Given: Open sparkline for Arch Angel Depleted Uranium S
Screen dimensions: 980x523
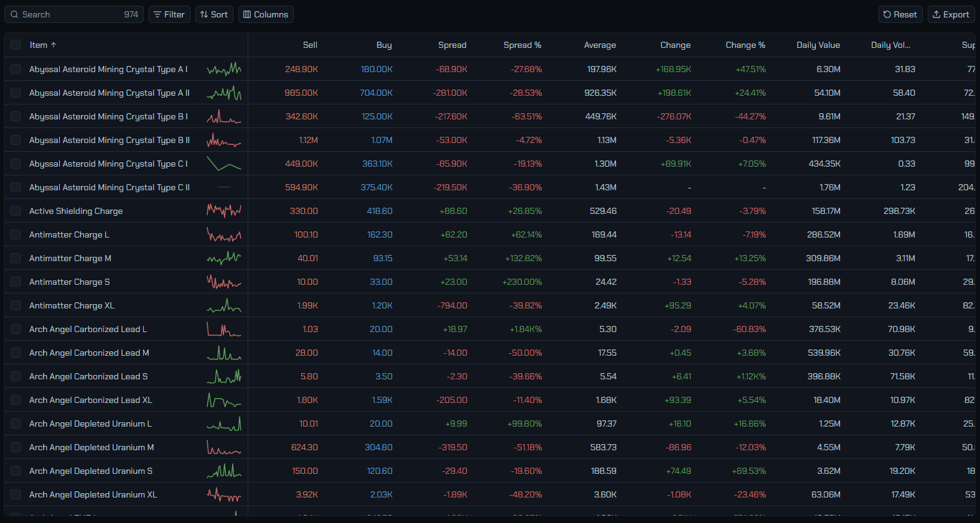Looking at the screenshot, I should [x=224, y=471].
